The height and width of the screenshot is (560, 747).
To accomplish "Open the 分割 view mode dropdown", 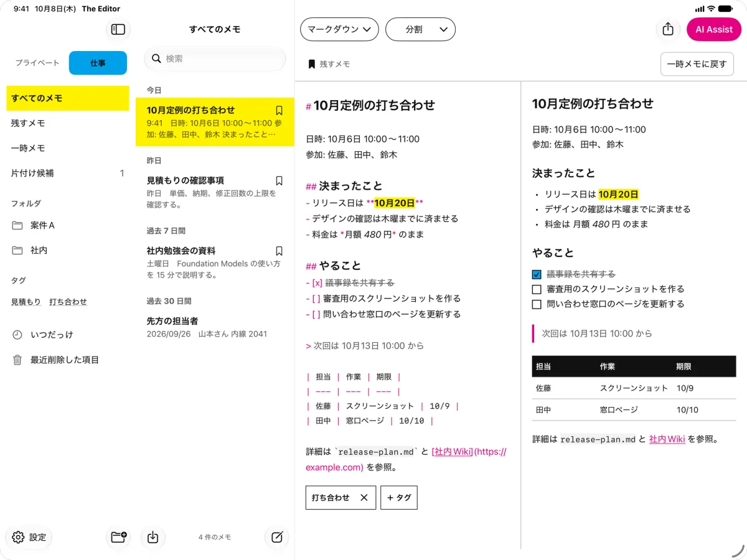I will (420, 29).
